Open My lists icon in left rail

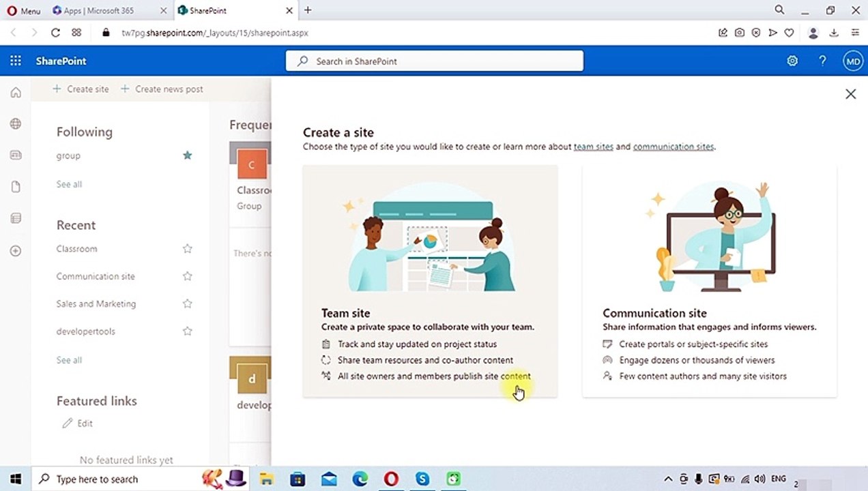pyautogui.click(x=16, y=218)
